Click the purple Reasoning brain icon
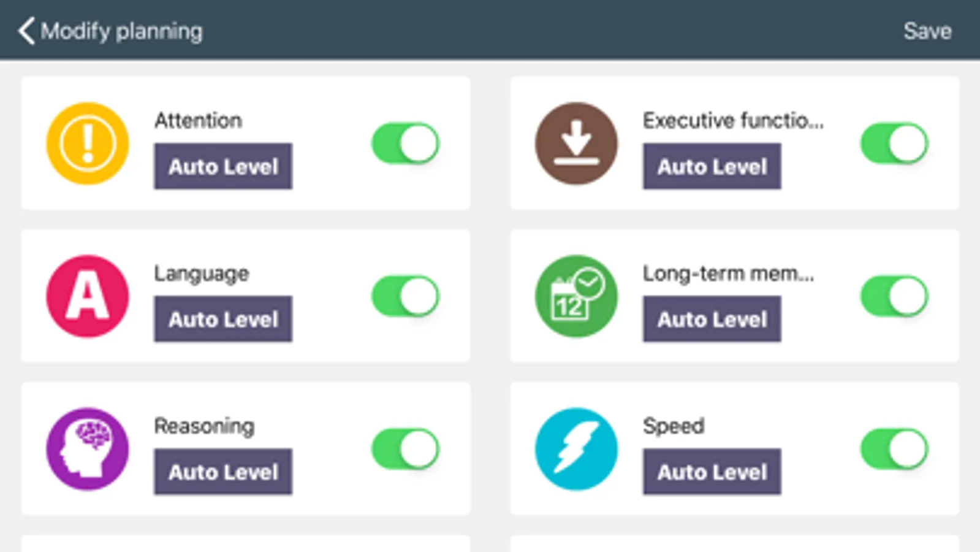The height and width of the screenshot is (552, 980). tap(88, 449)
